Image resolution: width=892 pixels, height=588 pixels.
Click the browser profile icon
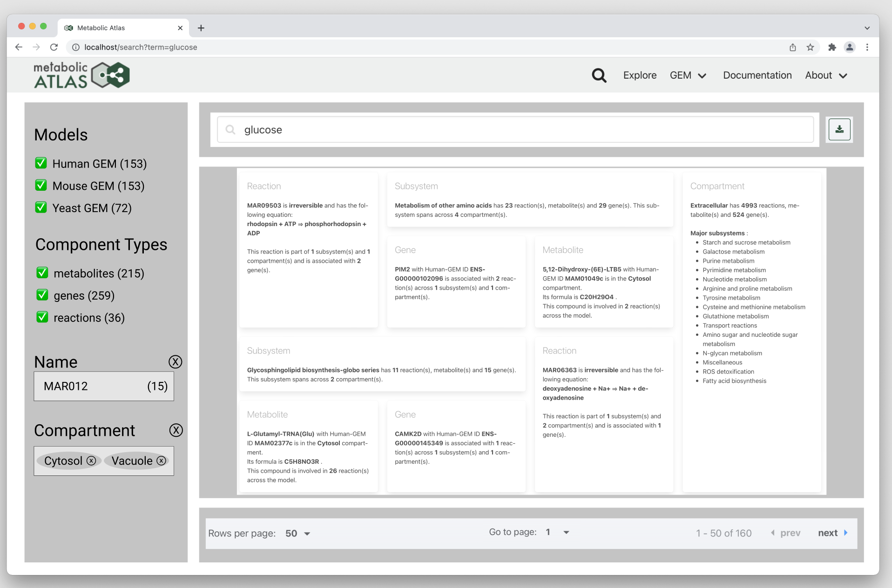850,47
